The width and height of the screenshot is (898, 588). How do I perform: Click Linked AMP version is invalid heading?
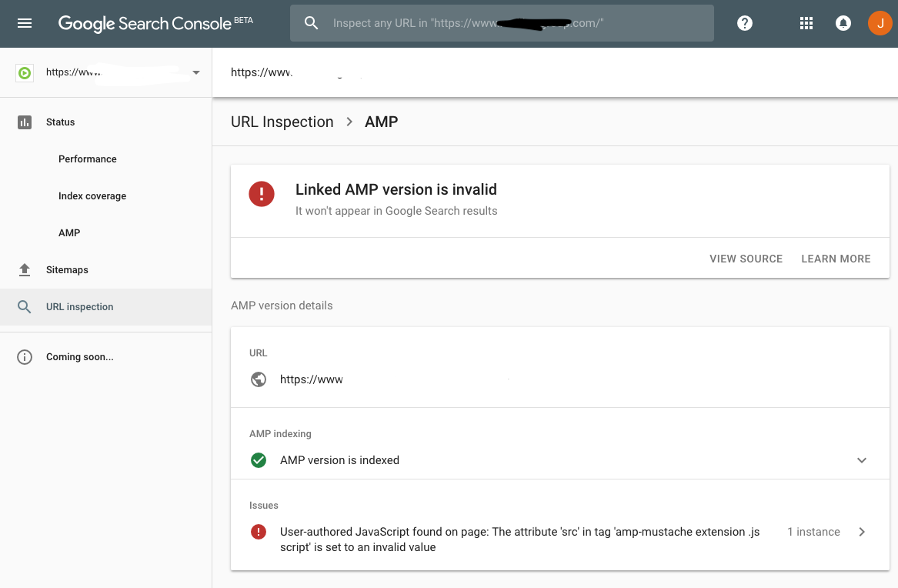(396, 189)
